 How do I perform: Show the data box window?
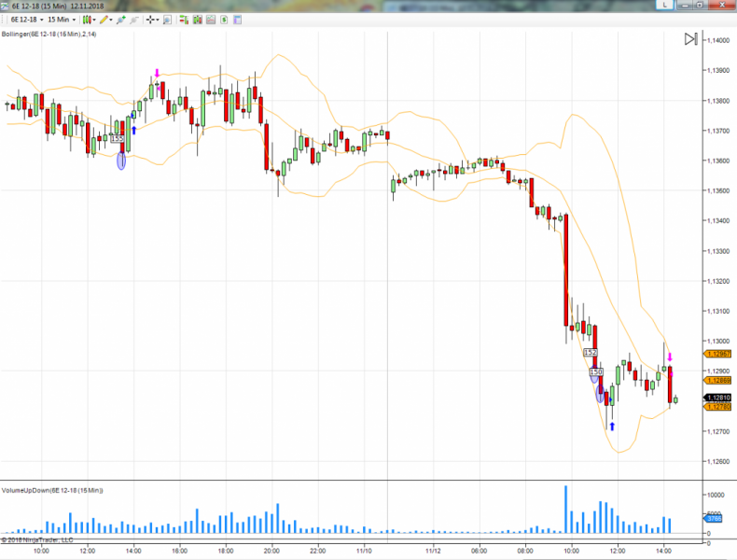point(167,20)
